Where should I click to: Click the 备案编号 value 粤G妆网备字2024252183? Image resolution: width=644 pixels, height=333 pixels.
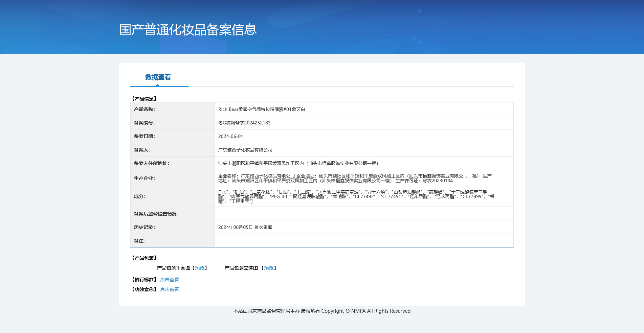pyautogui.click(x=244, y=123)
